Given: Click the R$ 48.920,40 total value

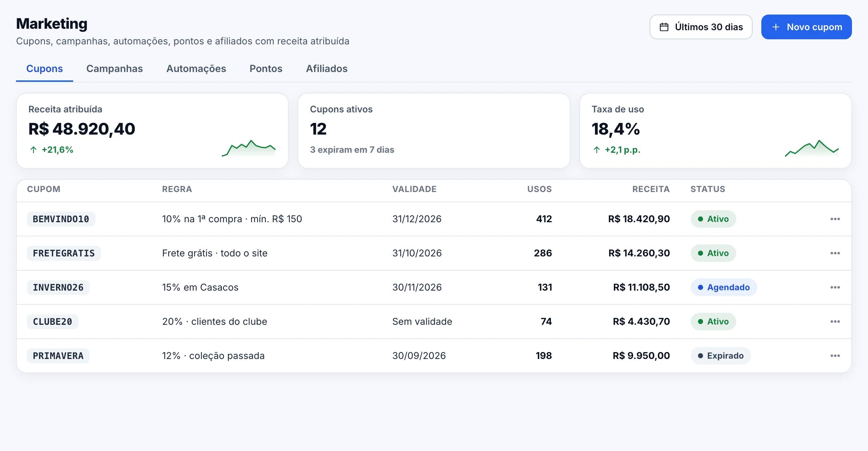Looking at the screenshot, I should pyautogui.click(x=82, y=129).
